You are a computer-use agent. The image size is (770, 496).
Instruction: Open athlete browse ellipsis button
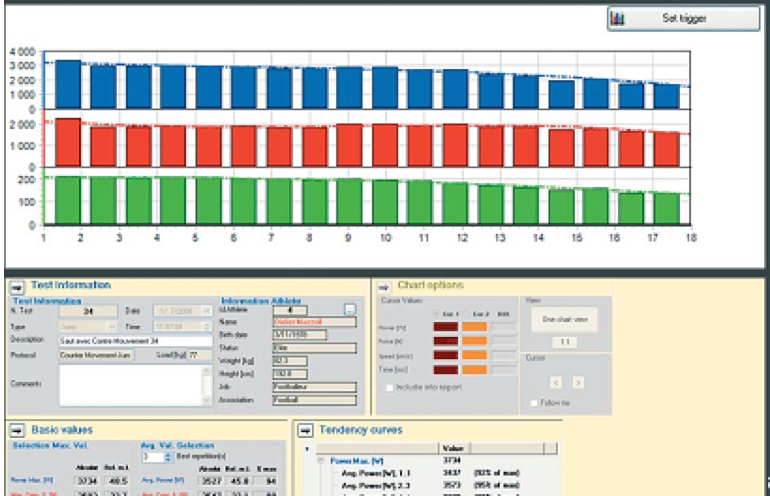(350, 310)
